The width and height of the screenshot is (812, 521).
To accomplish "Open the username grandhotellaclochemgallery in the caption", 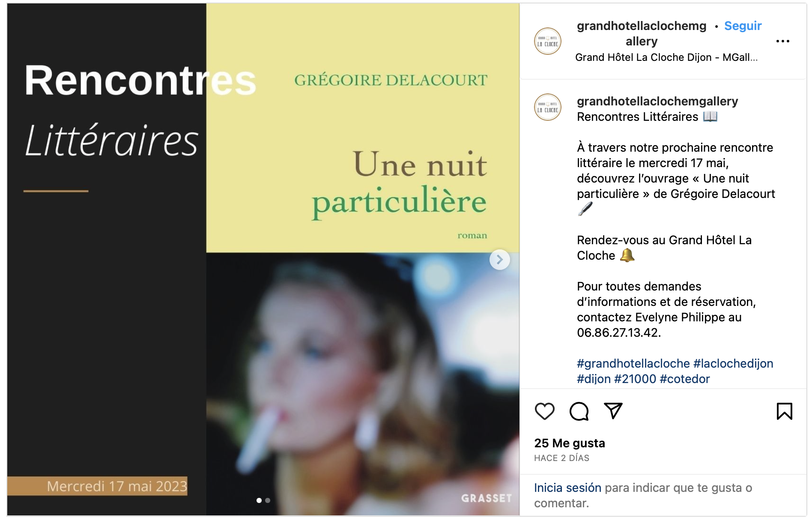I will [x=657, y=101].
